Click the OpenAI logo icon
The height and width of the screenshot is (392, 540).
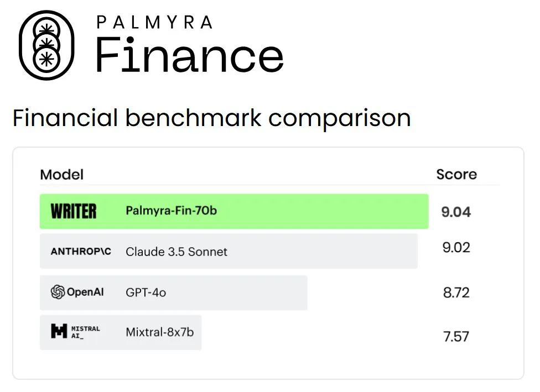[x=58, y=292]
